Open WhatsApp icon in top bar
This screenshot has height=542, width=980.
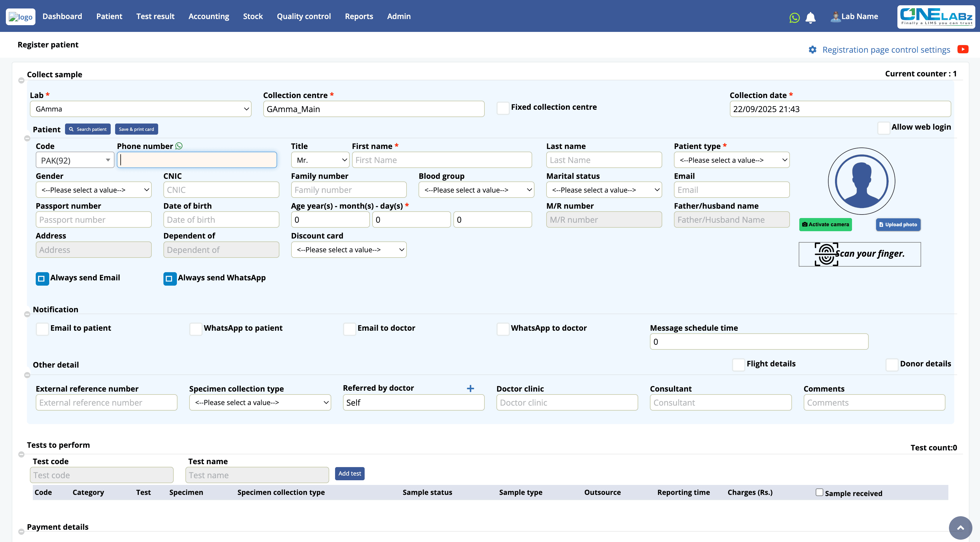pos(794,18)
